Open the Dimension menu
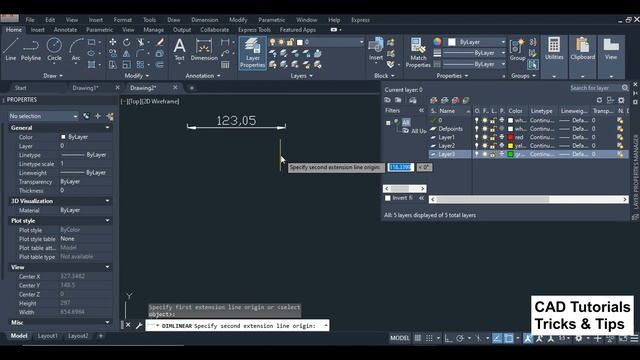This screenshot has height=360, width=640. [x=204, y=20]
